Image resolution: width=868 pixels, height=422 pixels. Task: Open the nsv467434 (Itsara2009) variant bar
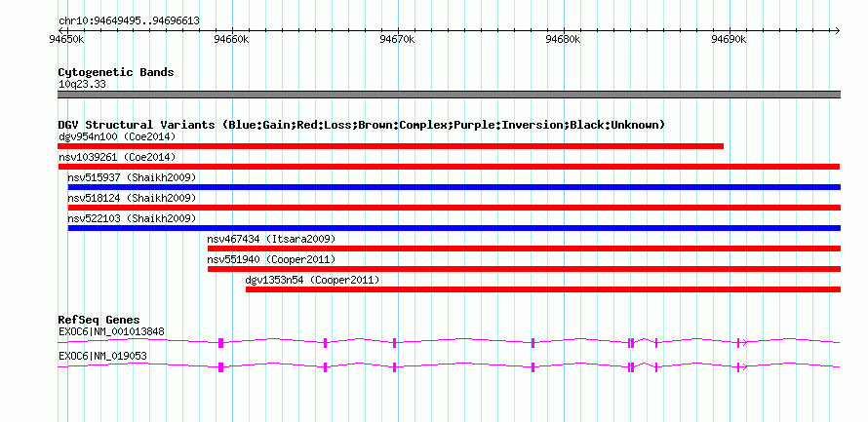click(x=524, y=249)
